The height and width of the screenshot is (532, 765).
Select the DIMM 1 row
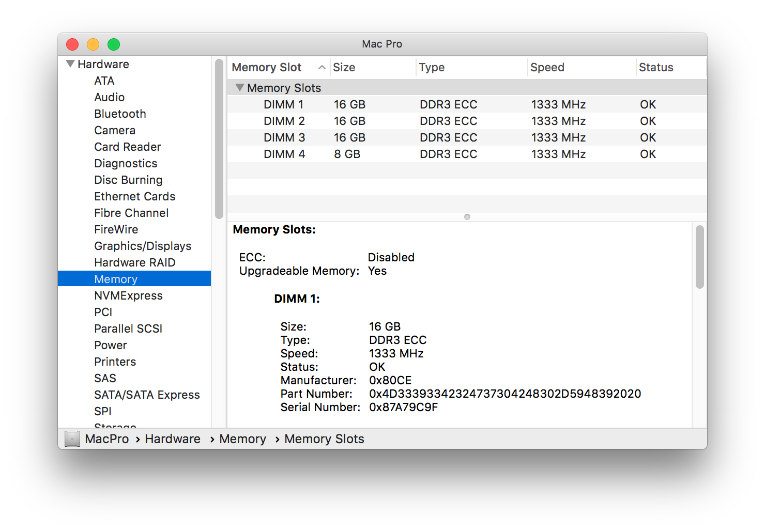(x=467, y=104)
